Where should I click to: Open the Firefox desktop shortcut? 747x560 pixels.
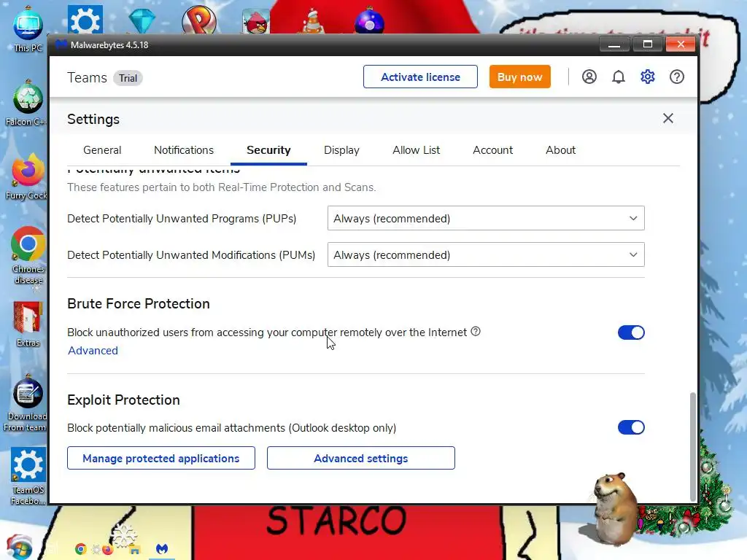pyautogui.click(x=28, y=176)
